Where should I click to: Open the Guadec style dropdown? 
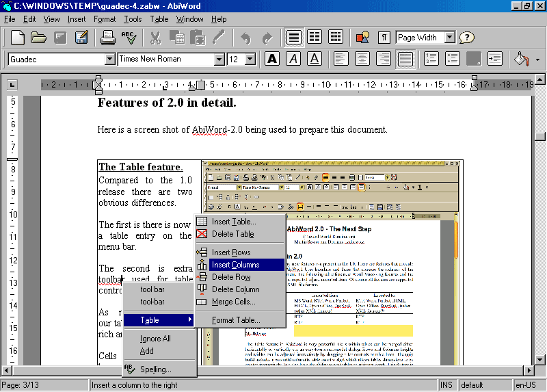(109, 60)
